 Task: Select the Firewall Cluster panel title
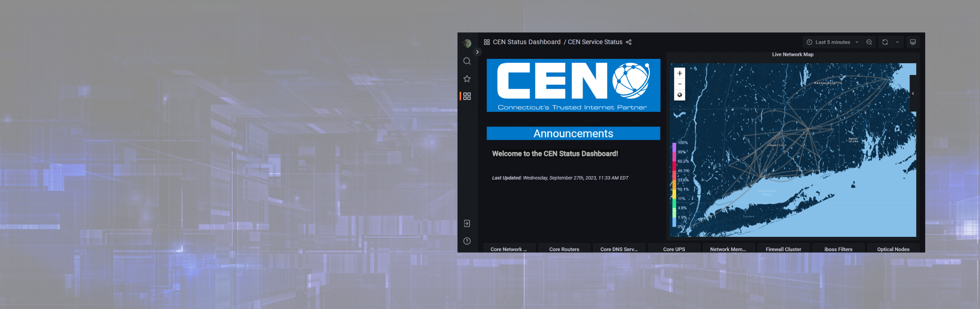[x=784, y=249]
